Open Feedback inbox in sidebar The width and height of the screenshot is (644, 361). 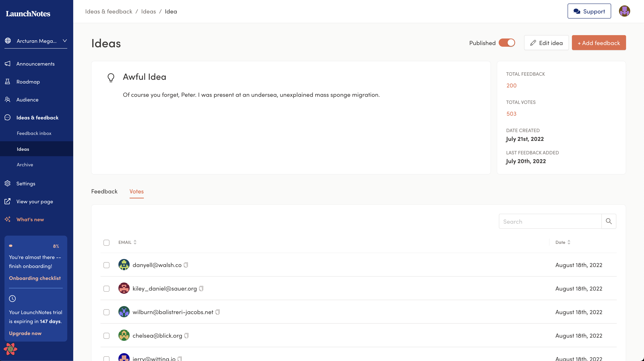[34, 133]
